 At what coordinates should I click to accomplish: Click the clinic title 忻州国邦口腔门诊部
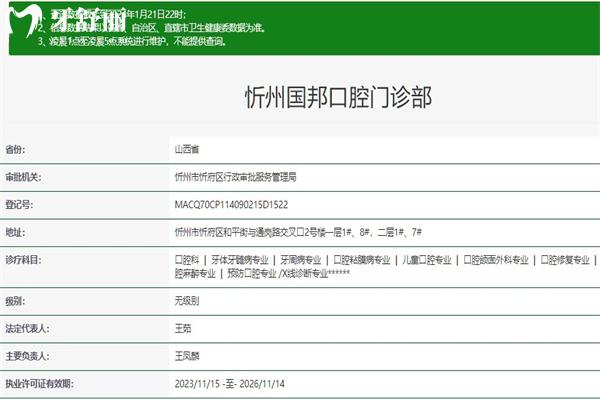click(x=338, y=97)
